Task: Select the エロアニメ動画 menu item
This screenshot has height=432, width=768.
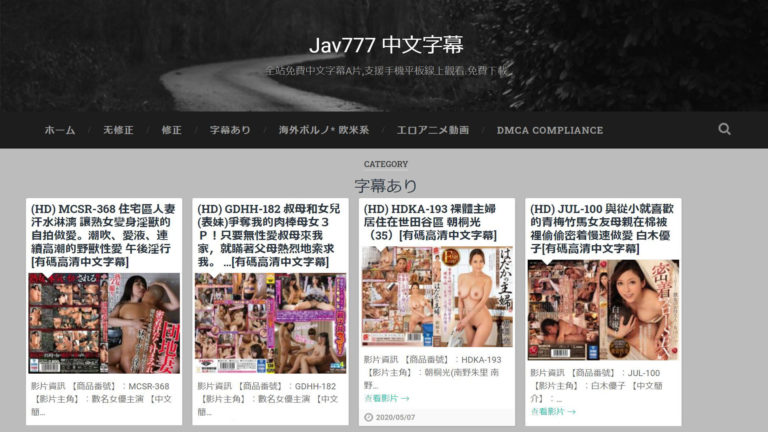Action: pyautogui.click(x=433, y=130)
